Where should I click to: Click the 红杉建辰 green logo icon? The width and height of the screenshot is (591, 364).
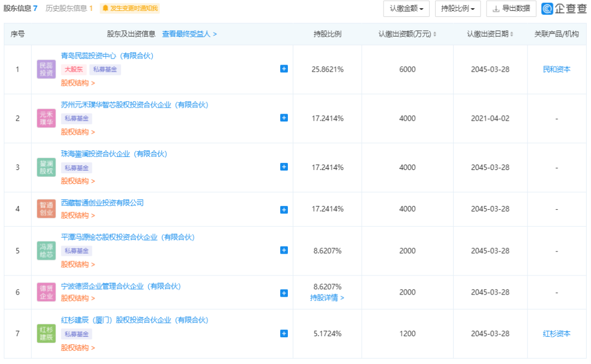tap(46, 333)
